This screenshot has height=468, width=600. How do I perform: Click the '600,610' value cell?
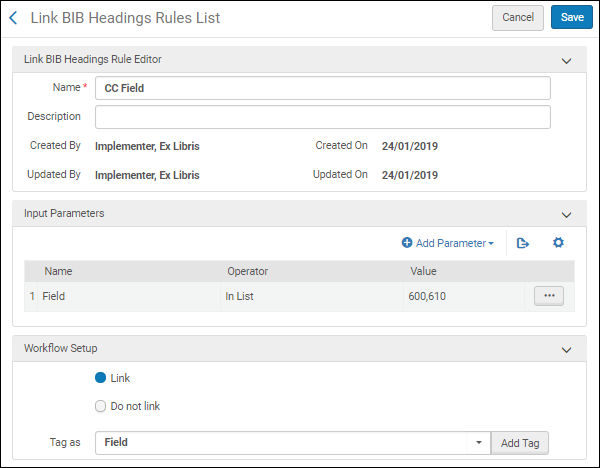point(464,296)
